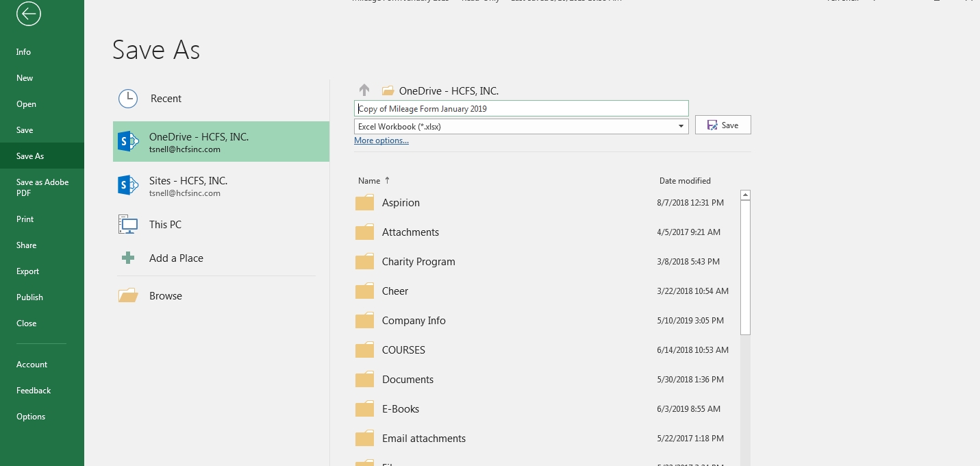Click the folder list scrollbar thumb
The height and width of the screenshot is (466, 980).
pyautogui.click(x=746, y=267)
